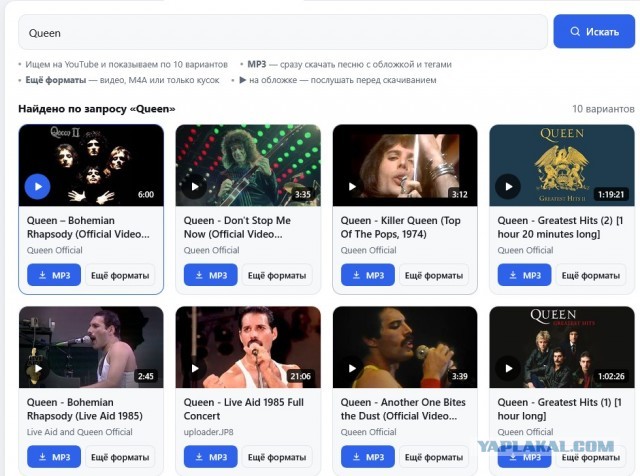This screenshot has width=640, height=476.
Task: Download MP3 of Killer Queen
Action: click(x=368, y=275)
